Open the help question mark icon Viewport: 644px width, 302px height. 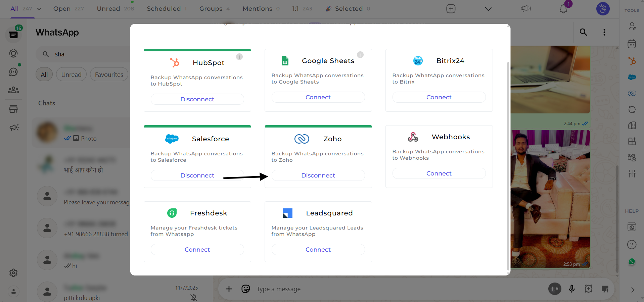(x=632, y=245)
